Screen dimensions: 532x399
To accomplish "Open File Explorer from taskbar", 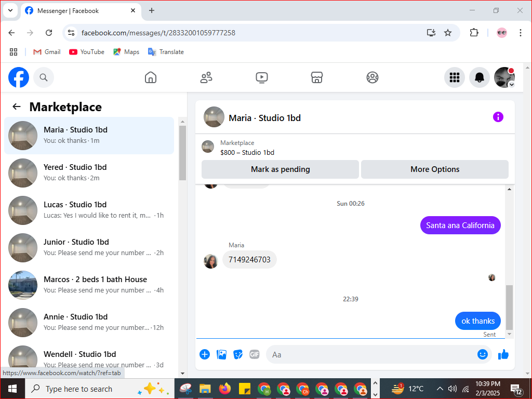I will pos(205,389).
